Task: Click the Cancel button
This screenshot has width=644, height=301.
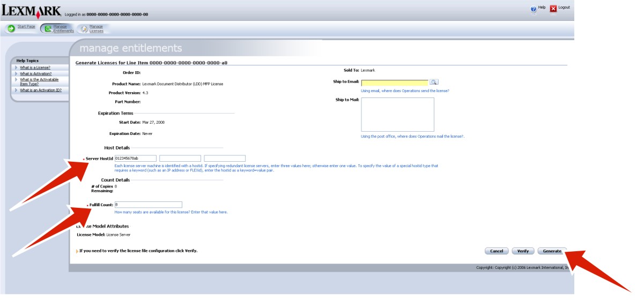Action: tap(497, 251)
